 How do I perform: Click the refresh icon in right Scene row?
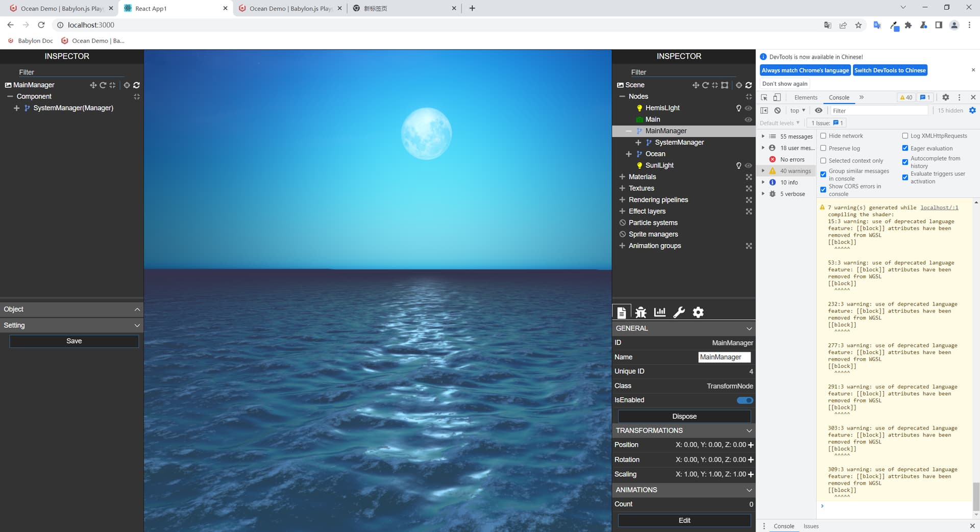click(x=749, y=85)
